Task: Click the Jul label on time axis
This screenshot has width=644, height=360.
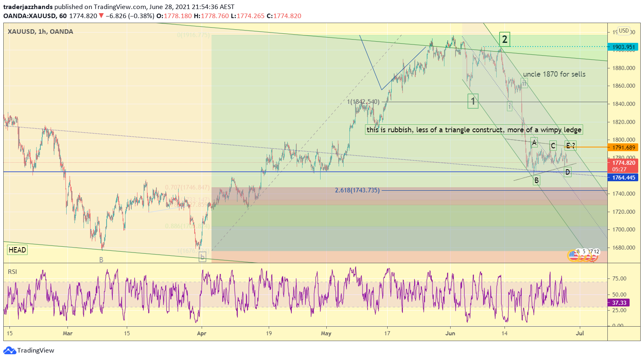Action: point(580,333)
